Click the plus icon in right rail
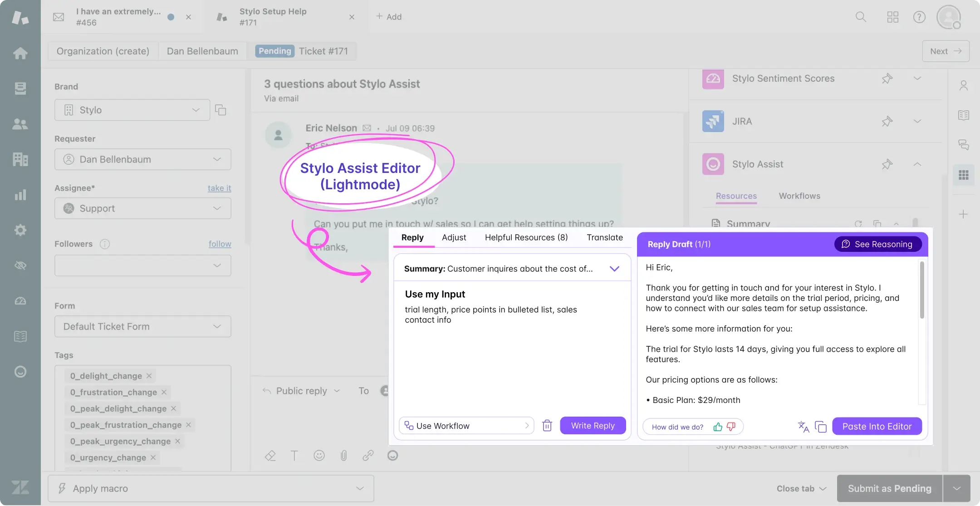This screenshot has height=506, width=980. 964,214
